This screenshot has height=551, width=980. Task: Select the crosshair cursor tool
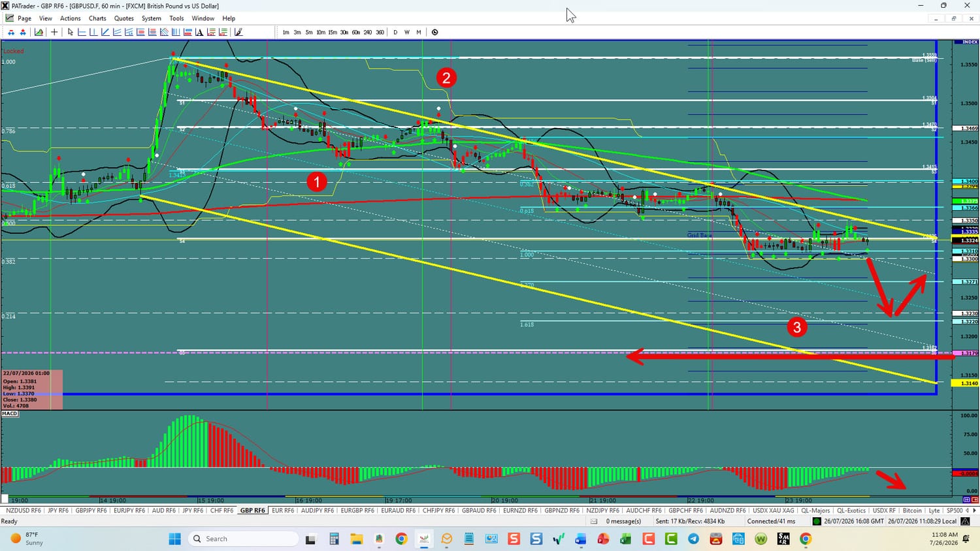coord(54,32)
